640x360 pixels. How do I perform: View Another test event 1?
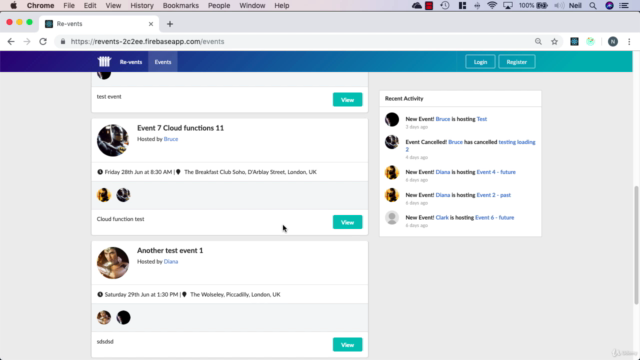click(x=347, y=344)
